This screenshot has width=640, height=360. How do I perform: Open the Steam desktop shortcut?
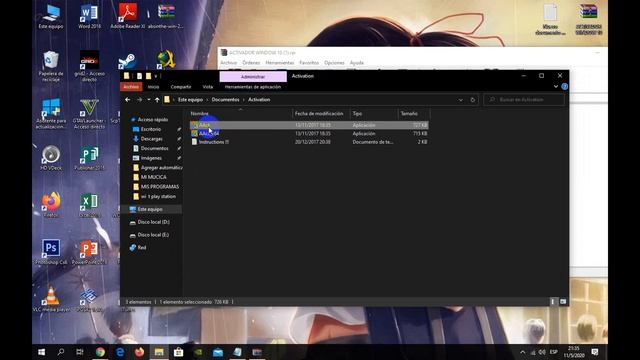click(x=127, y=61)
